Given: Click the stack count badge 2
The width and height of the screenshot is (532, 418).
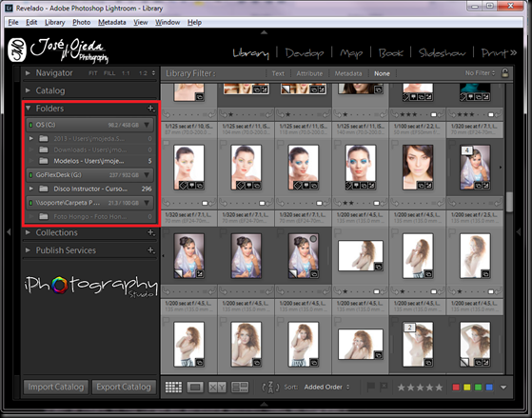Looking at the screenshot, I should click(409, 328).
